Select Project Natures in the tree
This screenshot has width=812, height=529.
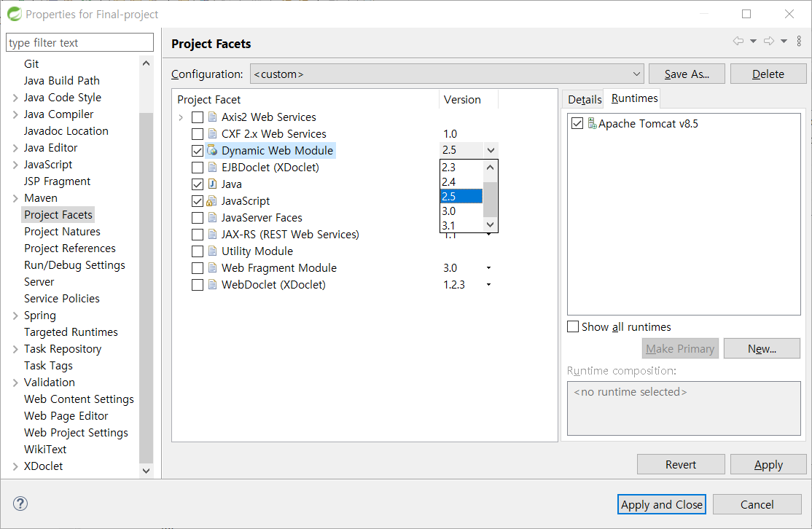pyautogui.click(x=62, y=232)
